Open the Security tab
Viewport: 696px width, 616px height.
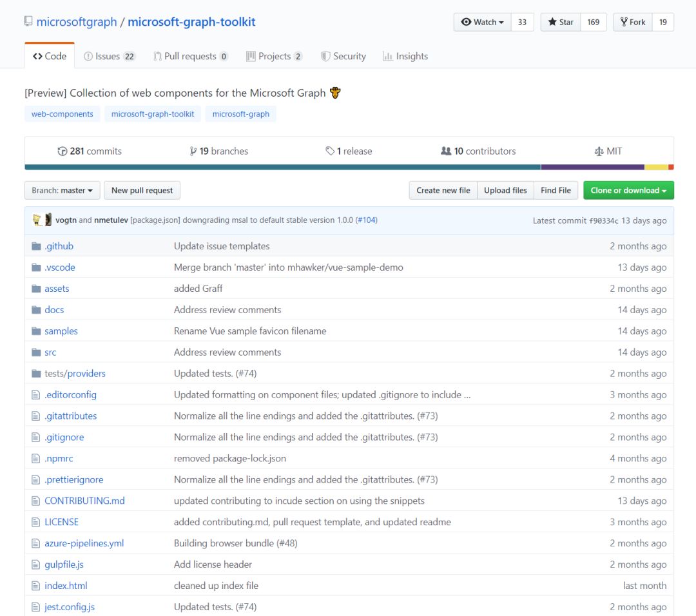point(343,56)
